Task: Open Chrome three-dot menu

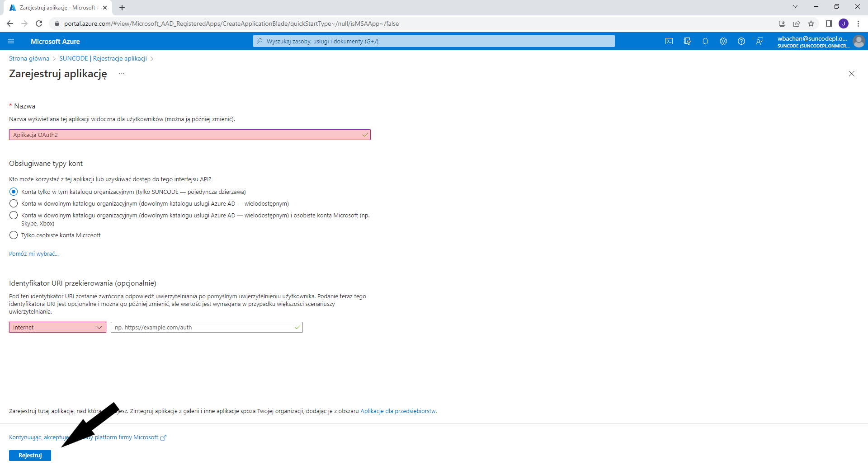Action: point(858,23)
